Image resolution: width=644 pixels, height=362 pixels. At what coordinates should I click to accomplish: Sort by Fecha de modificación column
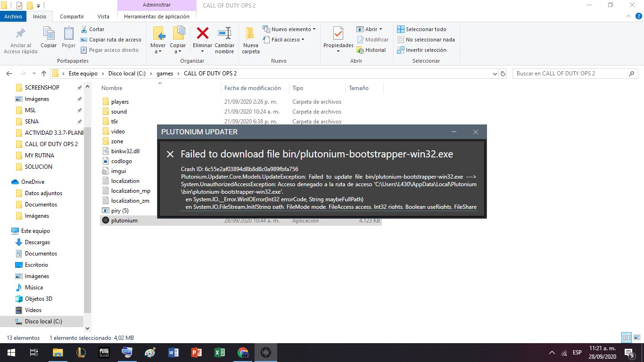point(255,88)
